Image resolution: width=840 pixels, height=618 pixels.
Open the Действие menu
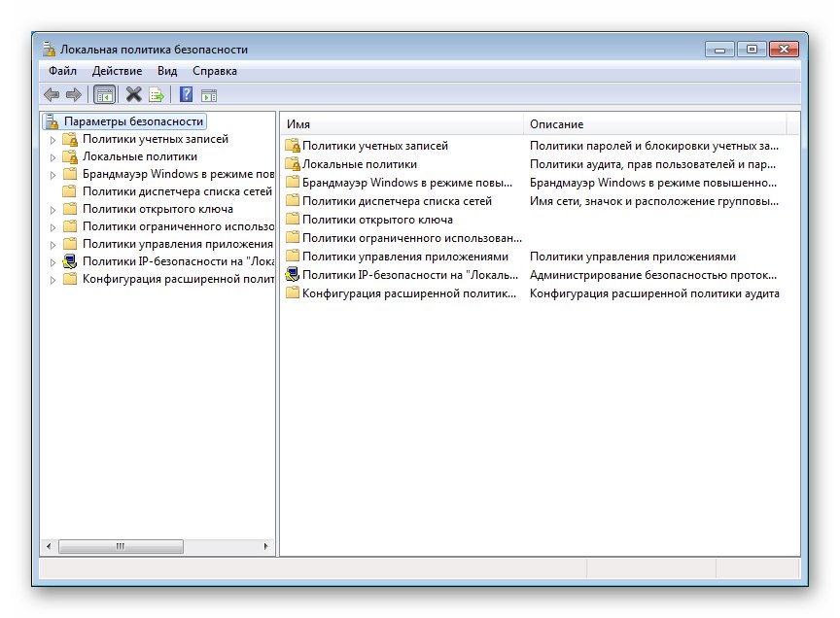point(117,71)
